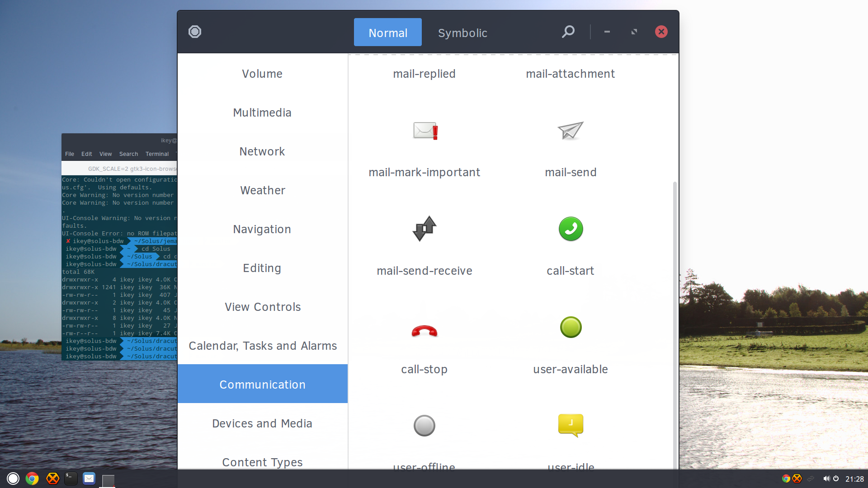868x488 pixels.
Task: Open the Terminal menu in terminal window
Action: (x=157, y=154)
